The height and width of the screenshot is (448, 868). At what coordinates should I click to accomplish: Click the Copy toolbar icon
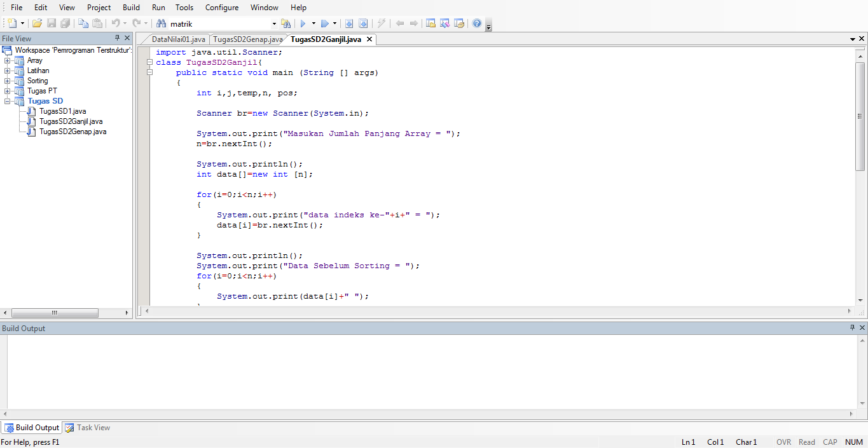coord(83,23)
